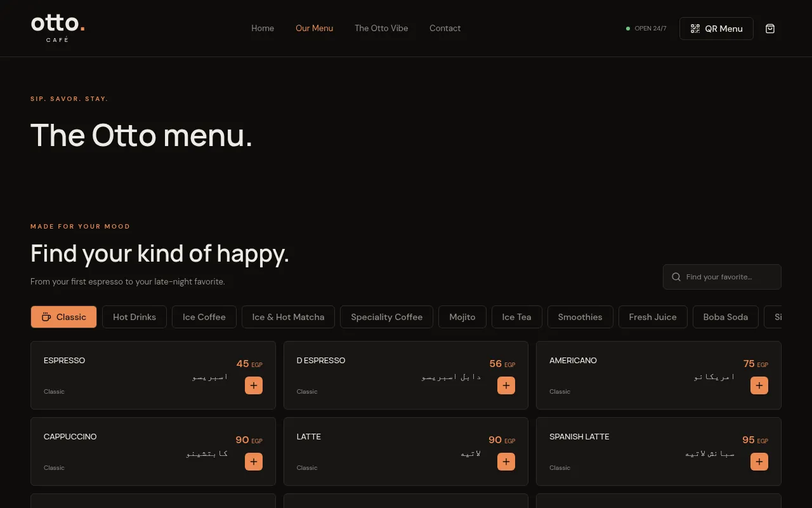Click the otto café logo
Viewport: 812px width, 508px height.
pyautogui.click(x=58, y=28)
